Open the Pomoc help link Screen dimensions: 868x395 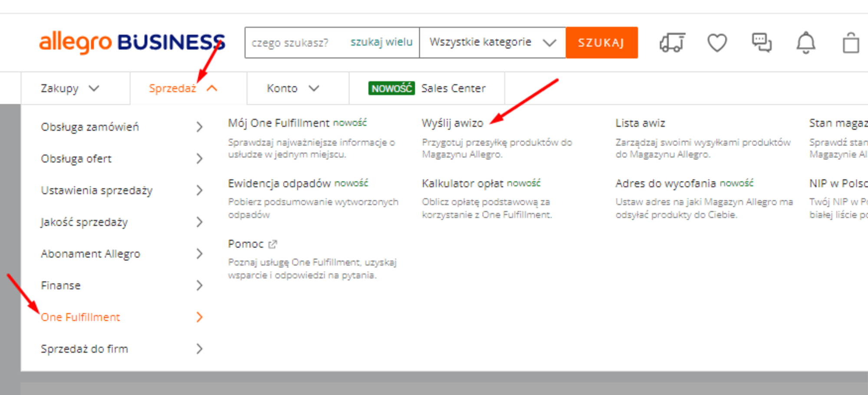pyautogui.click(x=246, y=244)
